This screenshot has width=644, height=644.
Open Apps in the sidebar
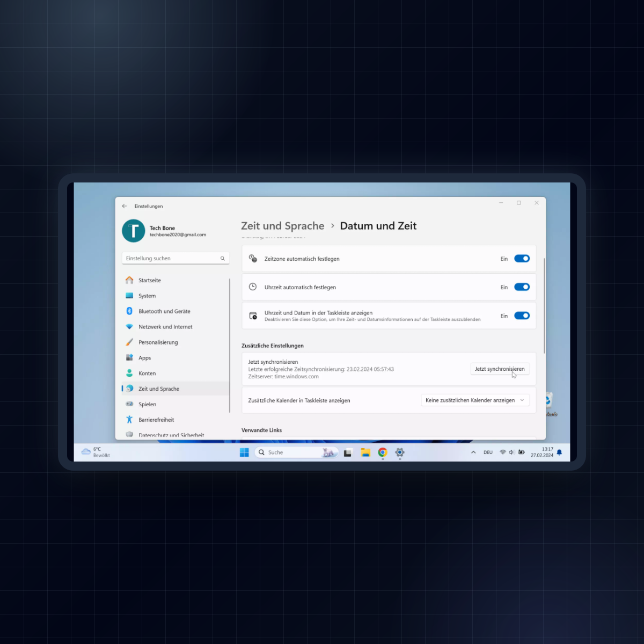click(175, 357)
